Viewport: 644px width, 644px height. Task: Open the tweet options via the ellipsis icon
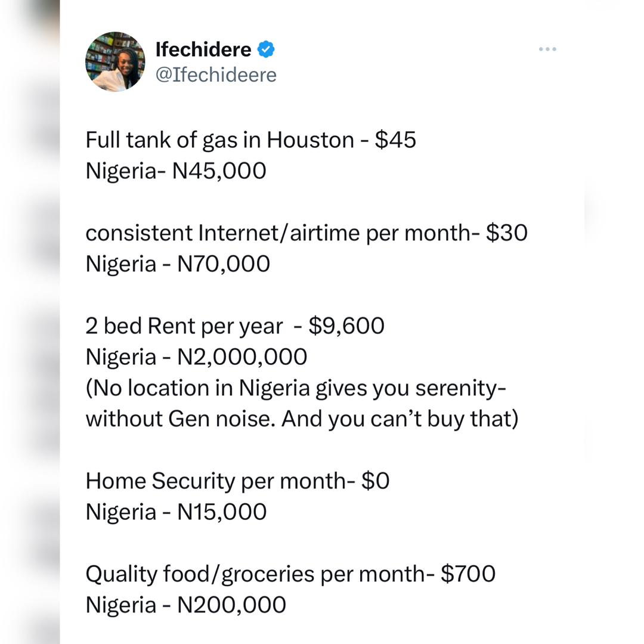547,49
